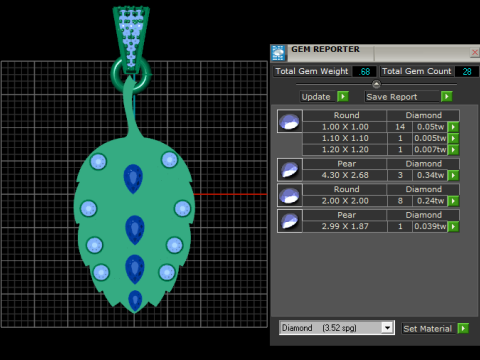Select the pavé-set bail at the top
The image size is (480, 360).
click(131, 39)
